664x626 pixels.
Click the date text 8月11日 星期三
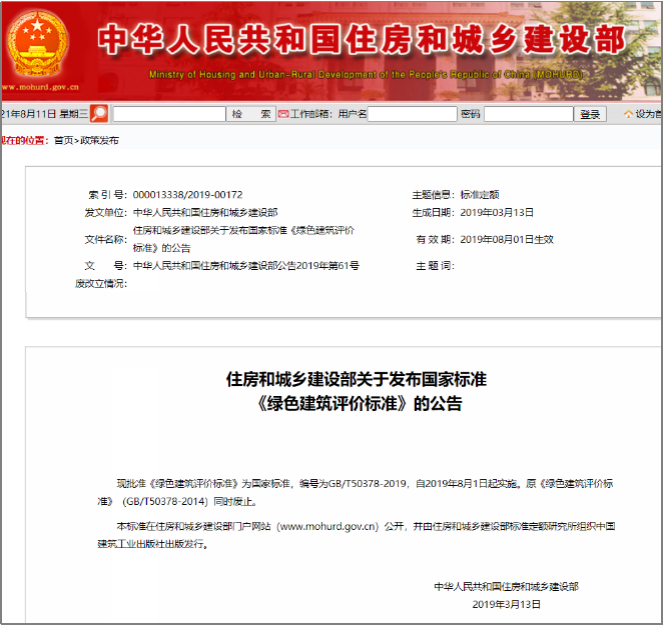click(45, 114)
